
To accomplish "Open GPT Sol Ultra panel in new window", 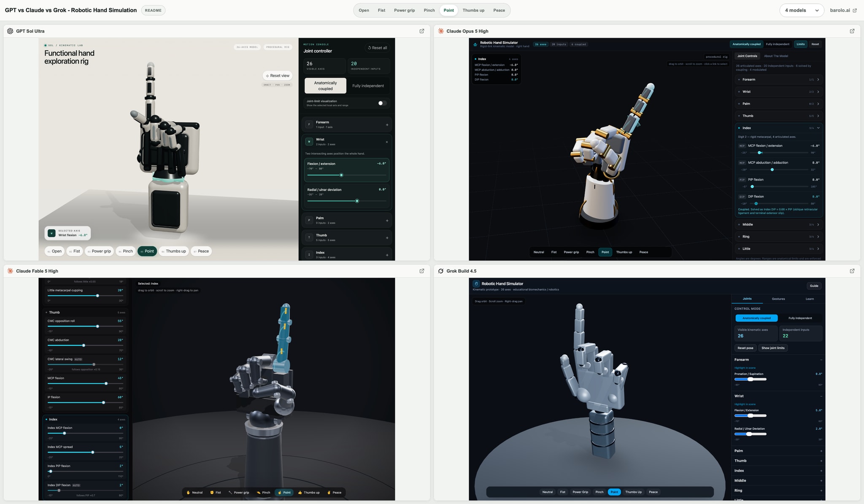I will pos(421,31).
